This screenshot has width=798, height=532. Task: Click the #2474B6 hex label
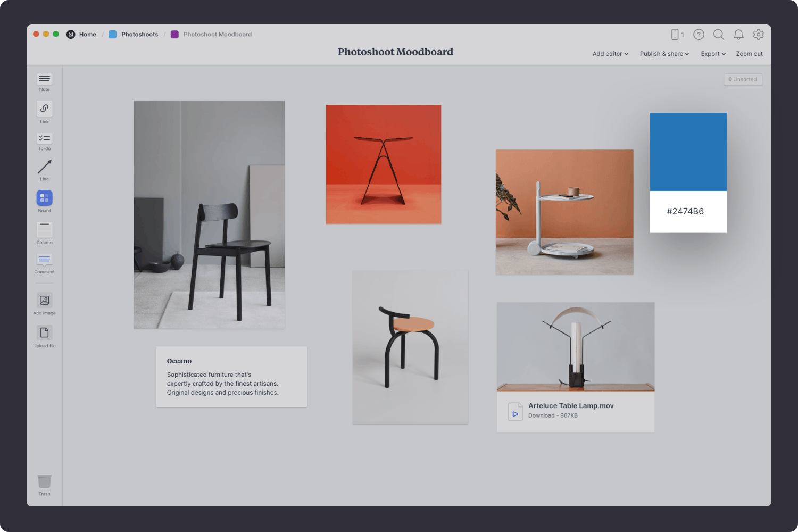(685, 211)
